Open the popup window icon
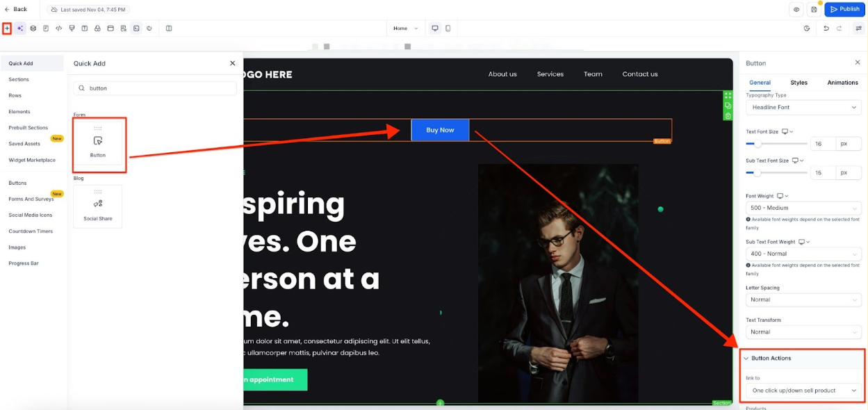The image size is (868, 410). pos(110,28)
